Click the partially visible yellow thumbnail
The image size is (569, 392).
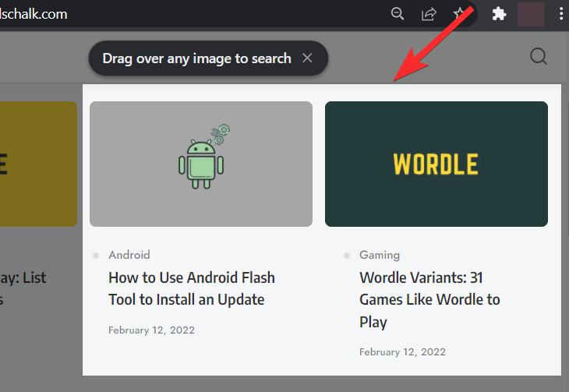tap(39, 164)
